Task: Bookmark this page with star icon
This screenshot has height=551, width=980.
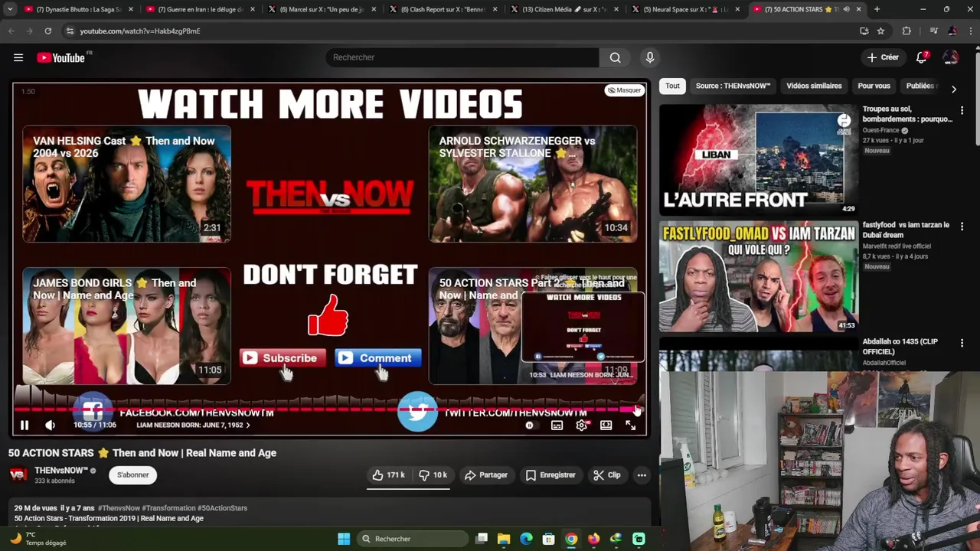Action: pyautogui.click(x=881, y=31)
